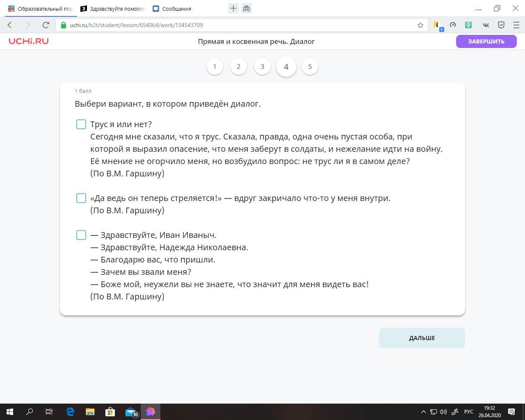This screenshot has width=525, height=420.
Task: Click the question text "Выбери вариант, в котором приведён диалог."
Action: 167,104
